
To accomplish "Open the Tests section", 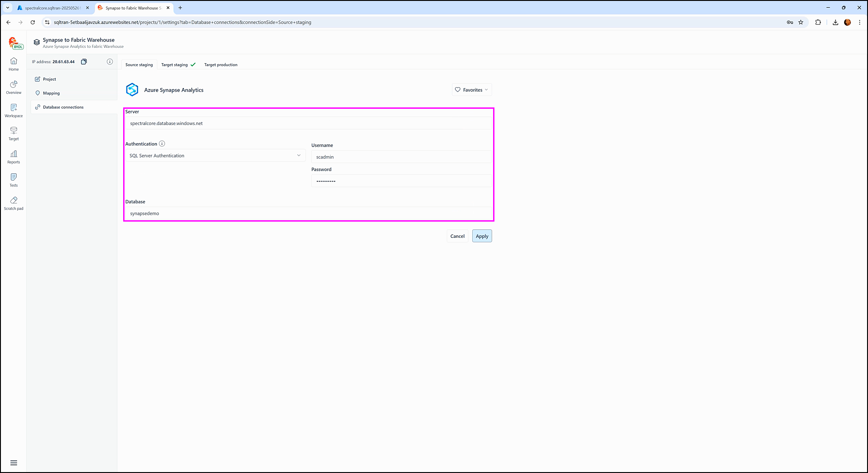I will point(14,180).
